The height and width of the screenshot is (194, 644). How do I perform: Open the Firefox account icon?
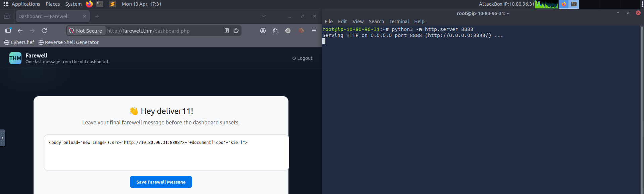tap(263, 31)
